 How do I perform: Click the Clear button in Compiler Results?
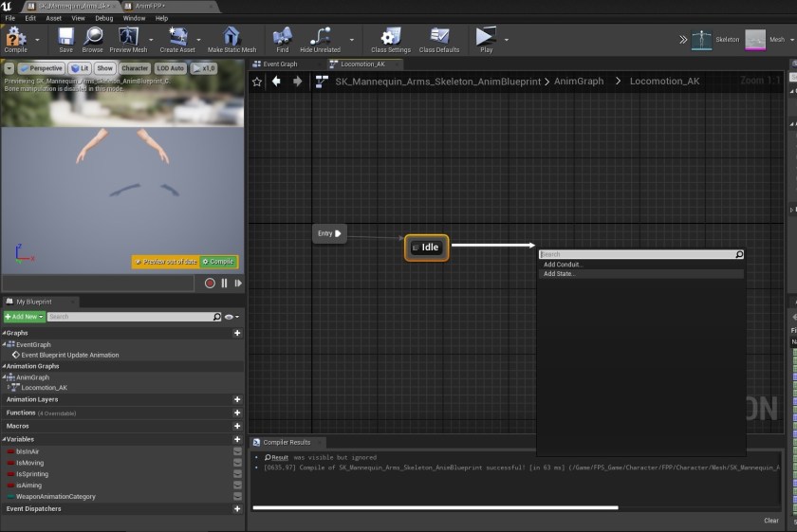coord(771,520)
